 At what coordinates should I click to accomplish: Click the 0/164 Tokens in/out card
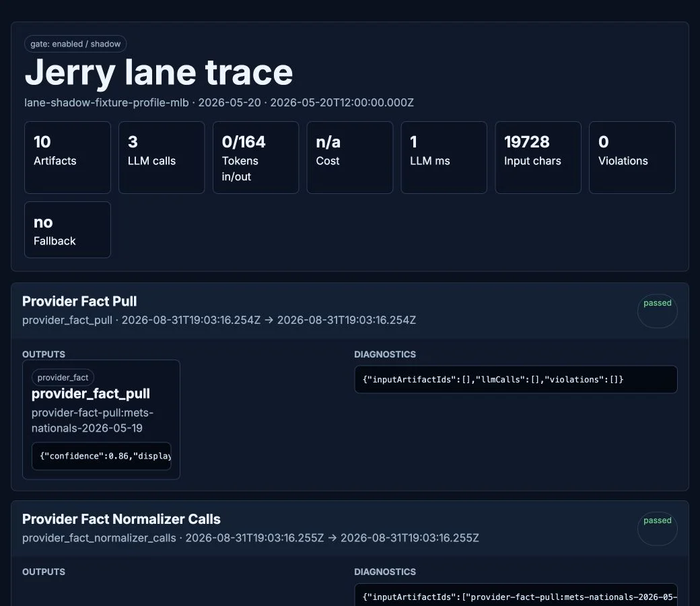[256, 157]
